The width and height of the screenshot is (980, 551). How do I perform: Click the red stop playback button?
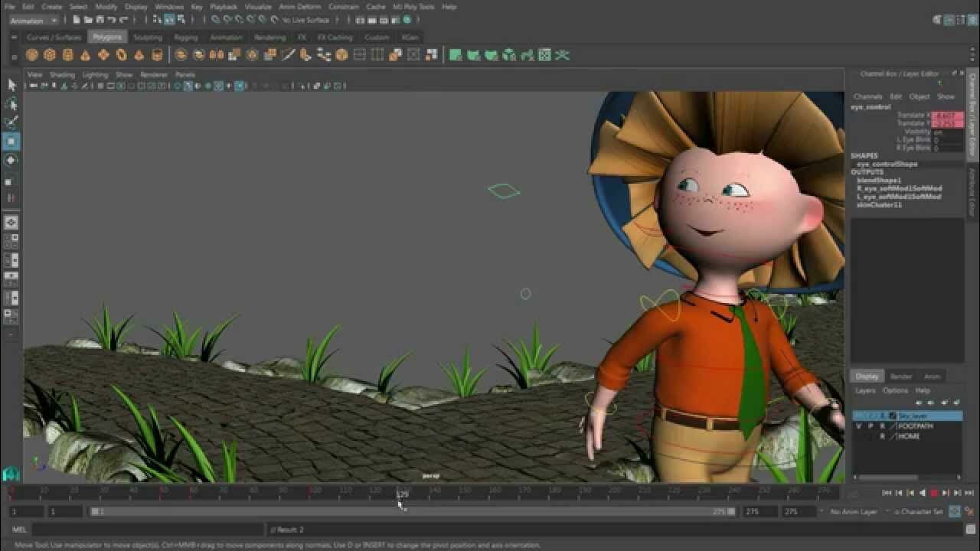[934, 494]
